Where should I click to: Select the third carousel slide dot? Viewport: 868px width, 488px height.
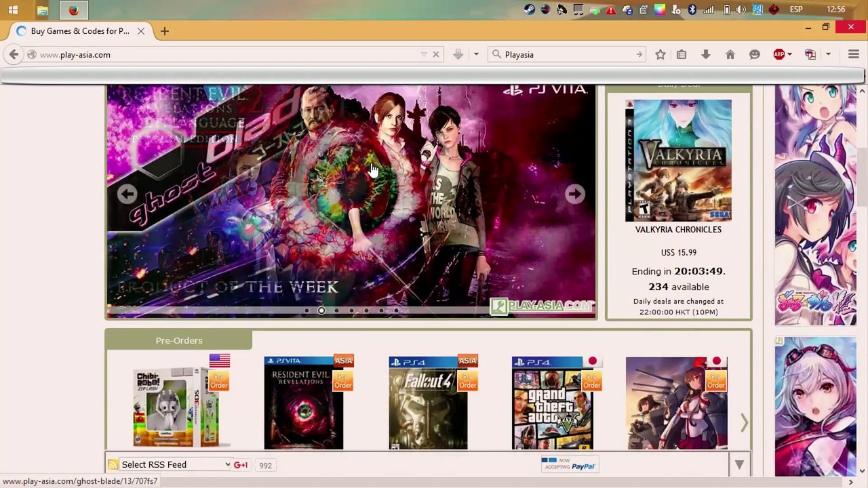tap(336, 311)
